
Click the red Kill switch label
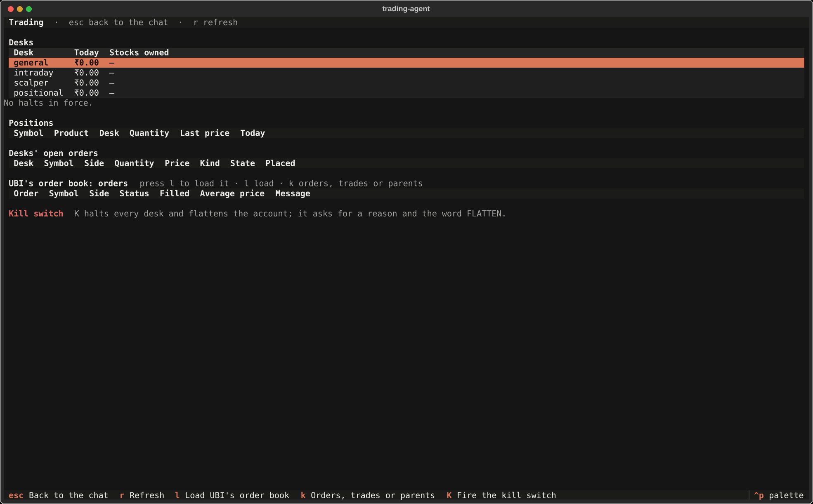(36, 214)
